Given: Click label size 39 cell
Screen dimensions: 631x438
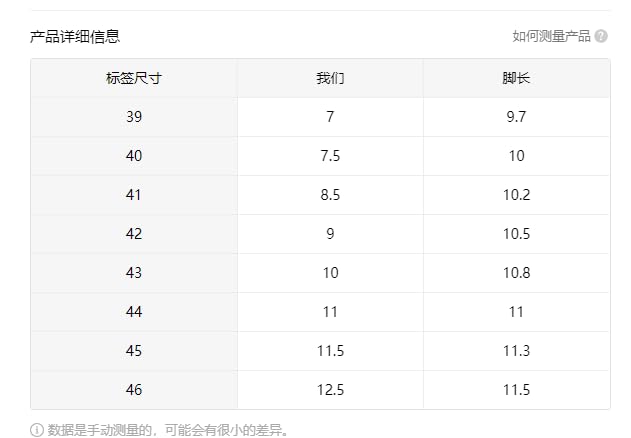Looking at the screenshot, I should click(x=134, y=117).
